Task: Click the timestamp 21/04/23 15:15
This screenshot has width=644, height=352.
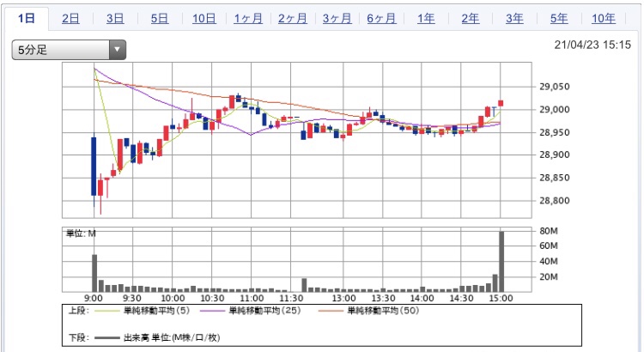Action: click(592, 45)
